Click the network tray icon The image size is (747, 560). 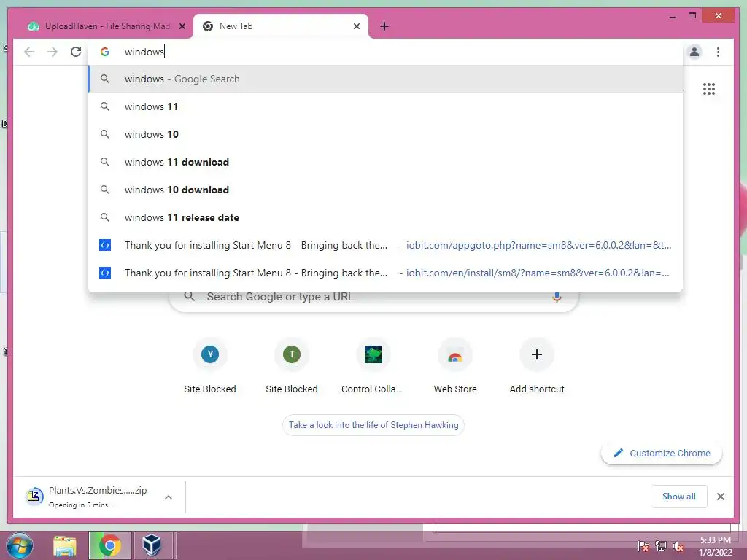point(661,546)
